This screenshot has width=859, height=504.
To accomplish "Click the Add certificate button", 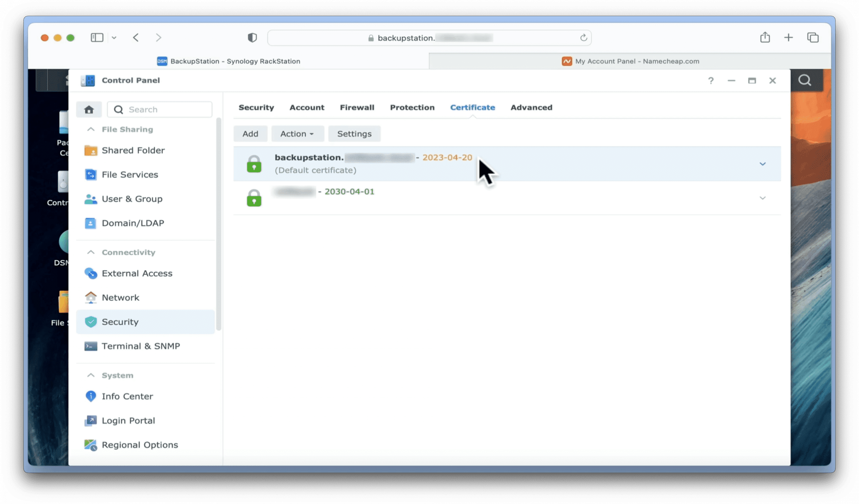I will [x=250, y=134].
